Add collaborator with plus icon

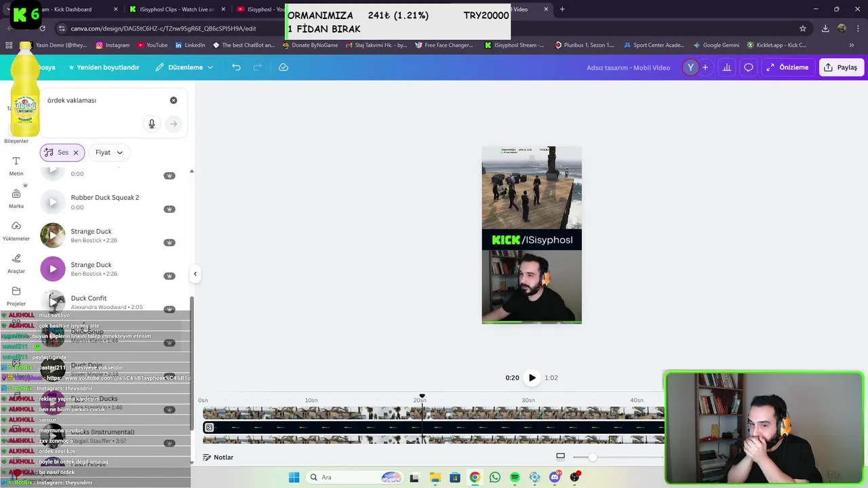point(705,67)
